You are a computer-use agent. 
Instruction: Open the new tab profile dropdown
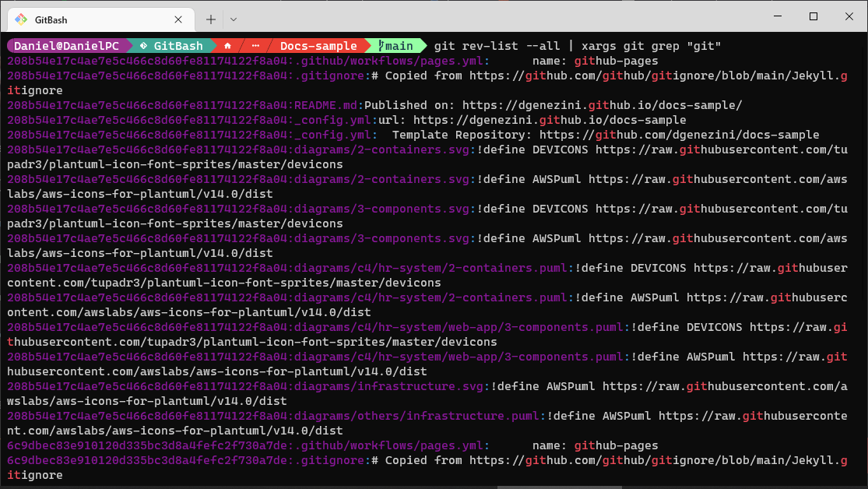pyautogui.click(x=234, y=19)
